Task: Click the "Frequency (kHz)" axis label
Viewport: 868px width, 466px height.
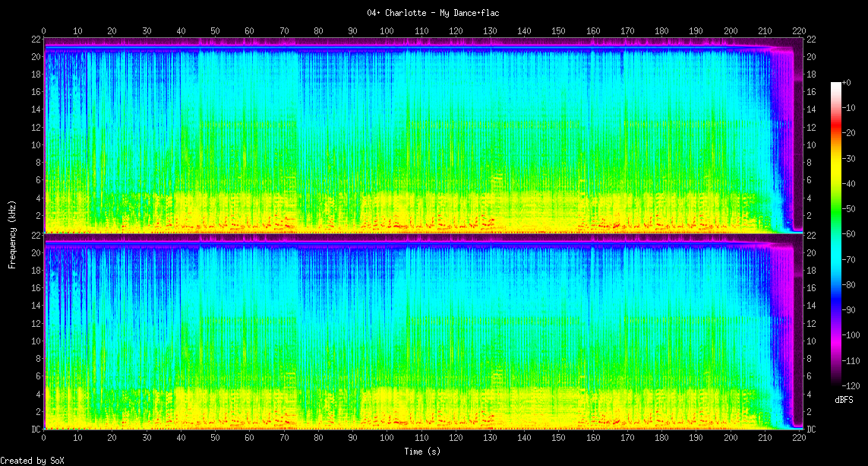Action: click(x=13, y=233)
